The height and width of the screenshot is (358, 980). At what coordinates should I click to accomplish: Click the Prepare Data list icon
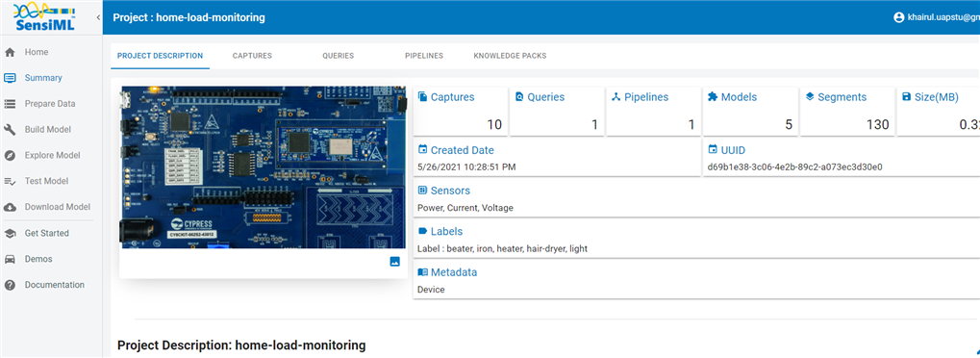click(10, 104)
